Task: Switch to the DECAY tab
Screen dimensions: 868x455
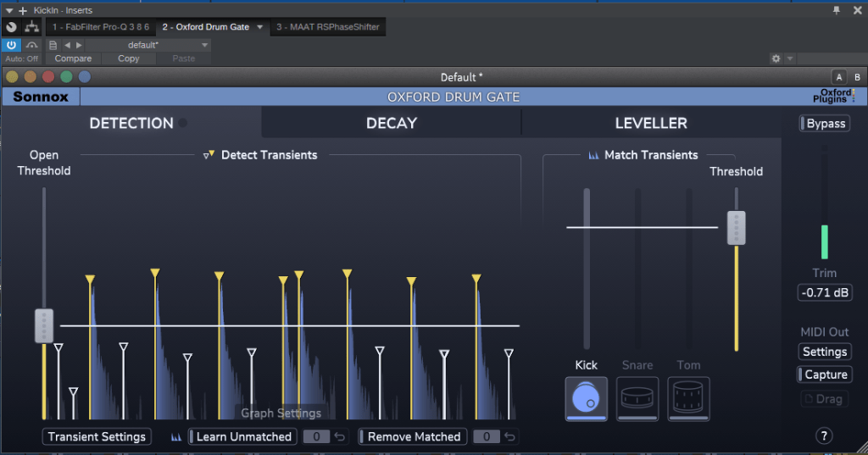Action: 391,123
